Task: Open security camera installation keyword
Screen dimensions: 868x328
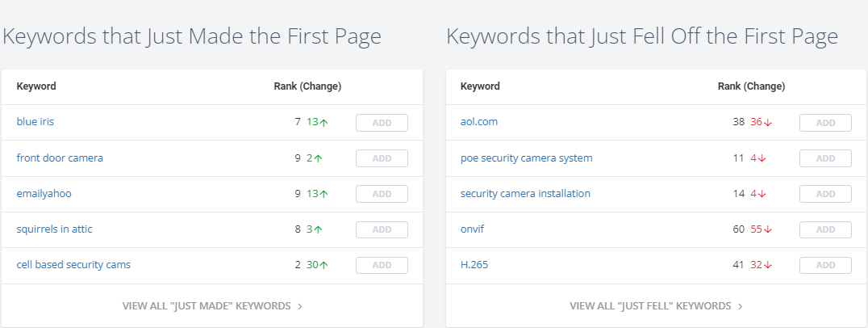Action: tap(525, 193)
